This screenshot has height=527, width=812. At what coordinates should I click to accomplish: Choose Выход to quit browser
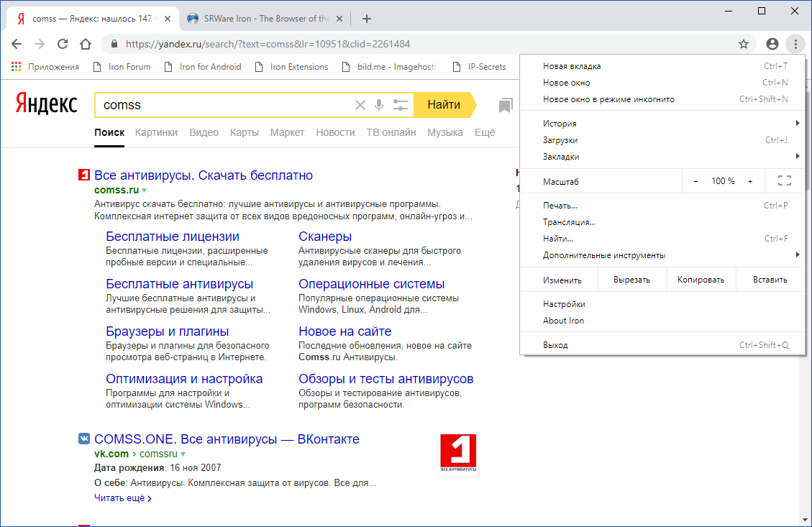[x=662, y=345]
